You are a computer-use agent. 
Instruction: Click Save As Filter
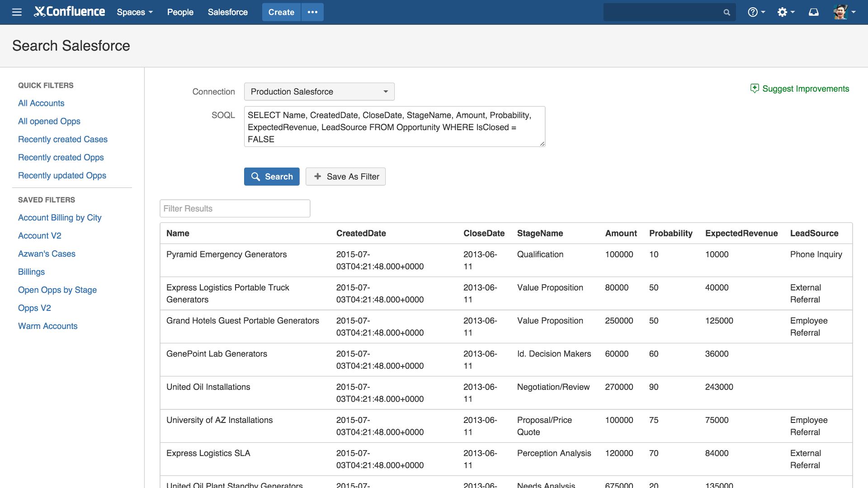345,176
